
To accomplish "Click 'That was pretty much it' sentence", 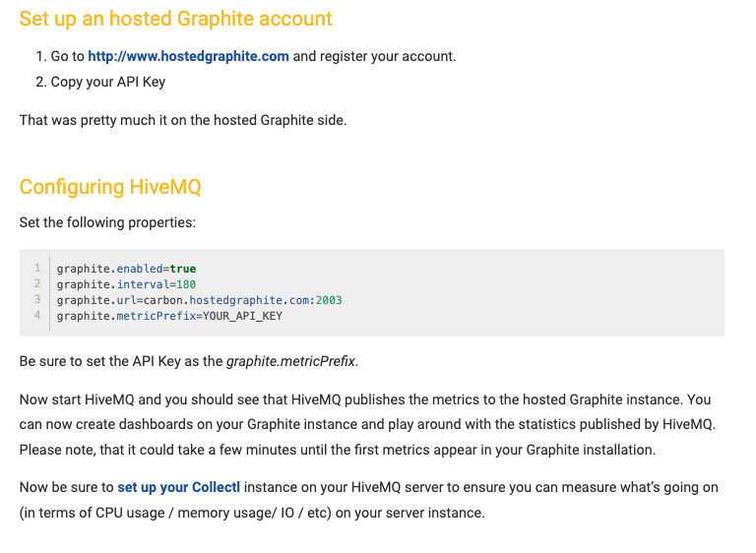I will pos(183,120).
